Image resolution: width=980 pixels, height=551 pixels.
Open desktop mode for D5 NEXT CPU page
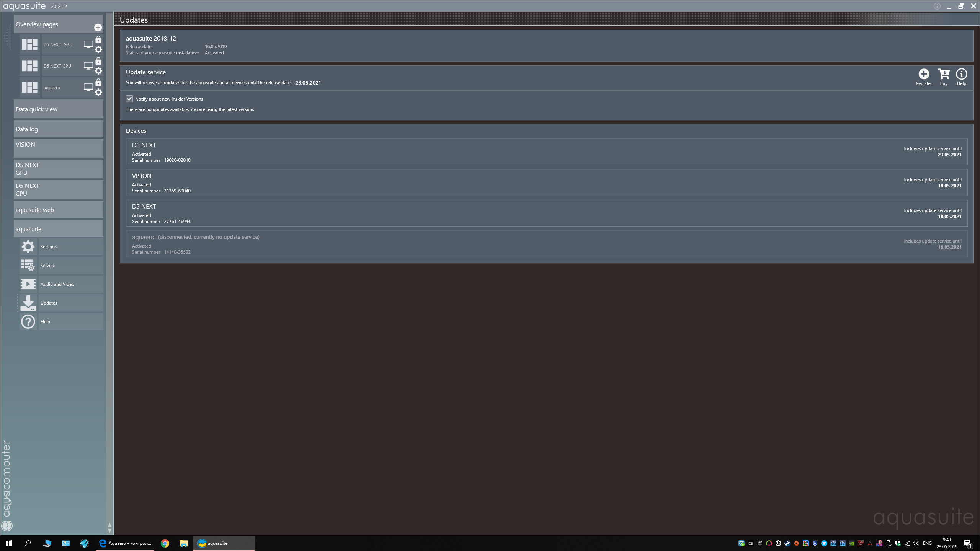pos(88,66)
